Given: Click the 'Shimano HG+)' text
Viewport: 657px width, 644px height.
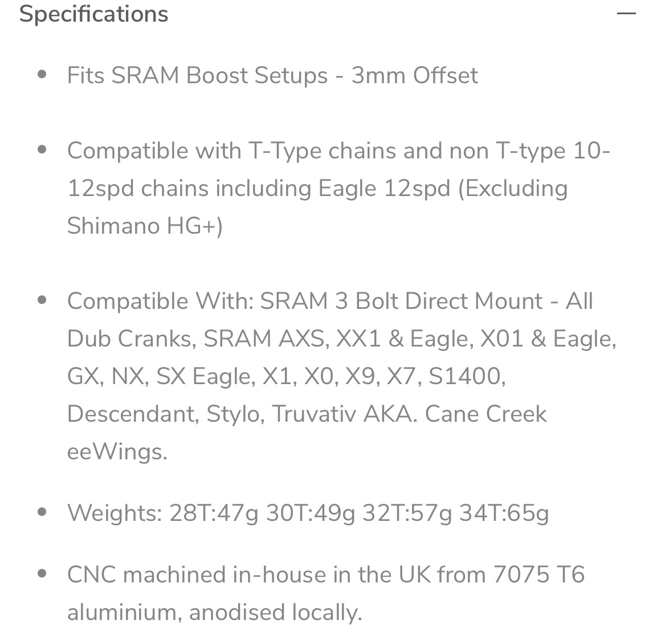Looking at the screenshot, I should pyautogui.click(x=145, y=226).
